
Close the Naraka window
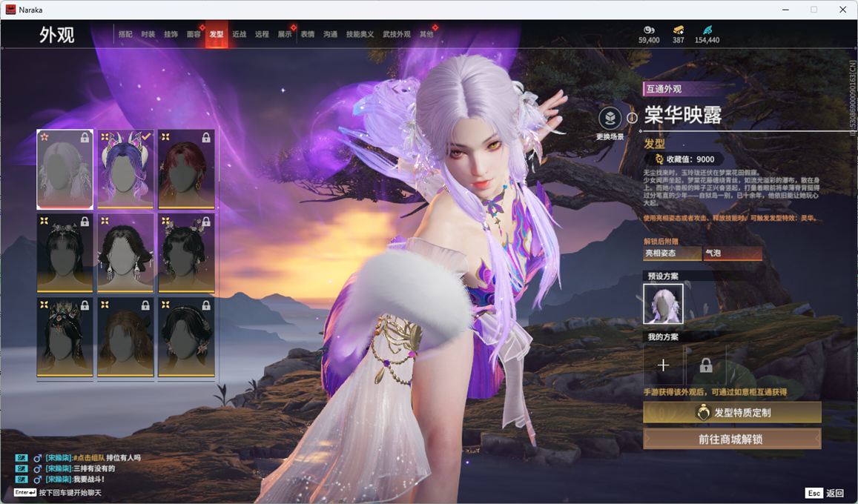click(842, 10)
